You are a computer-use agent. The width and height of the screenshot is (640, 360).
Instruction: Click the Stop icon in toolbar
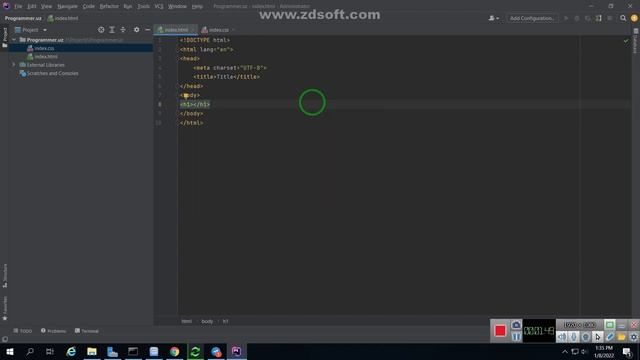(610, 18)
